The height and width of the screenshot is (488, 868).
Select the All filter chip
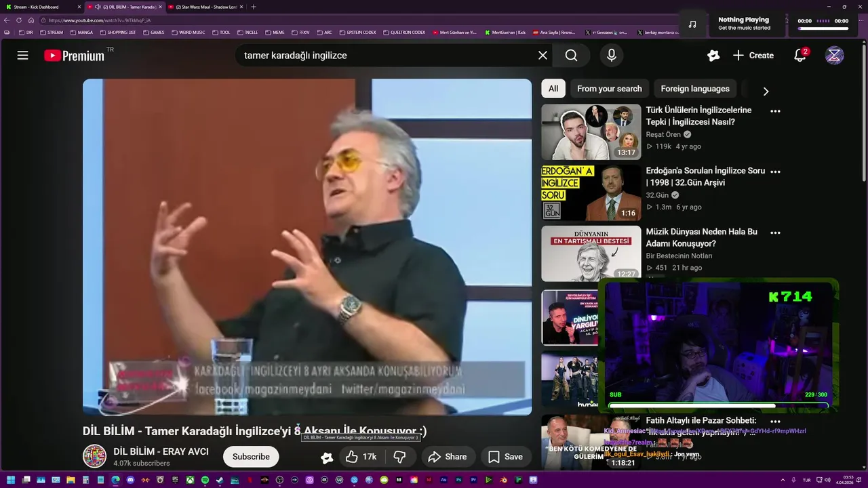pyautogui.click(x=553, y=89)
